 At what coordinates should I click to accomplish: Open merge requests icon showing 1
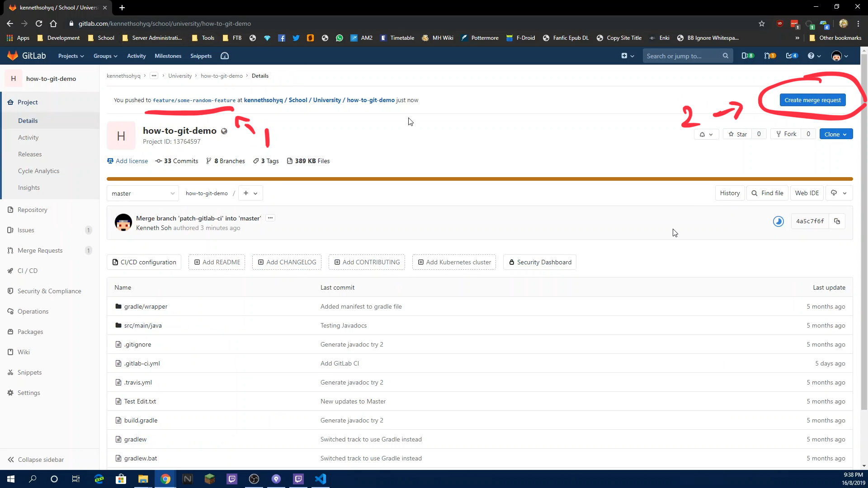770,56
